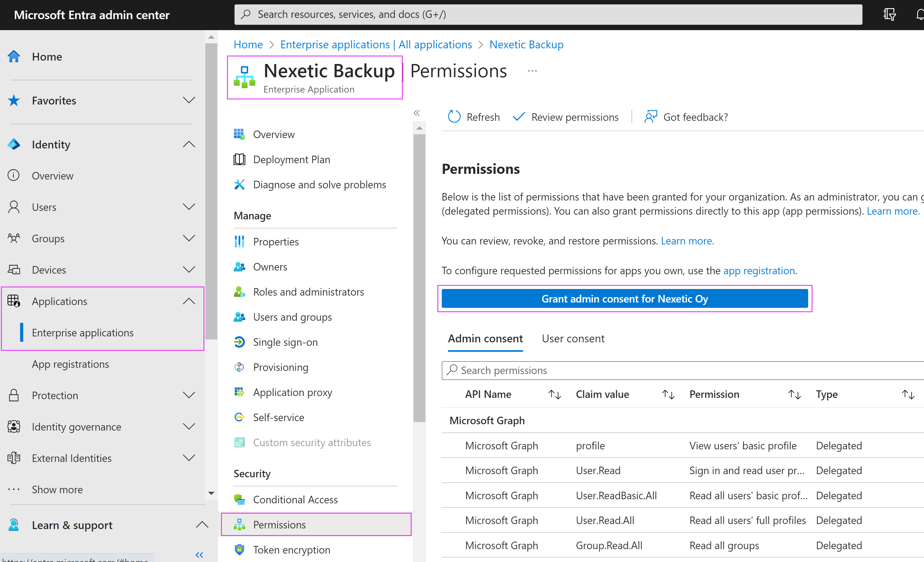Collapse the Identity section chevron
924x562 pixels.
189,144
